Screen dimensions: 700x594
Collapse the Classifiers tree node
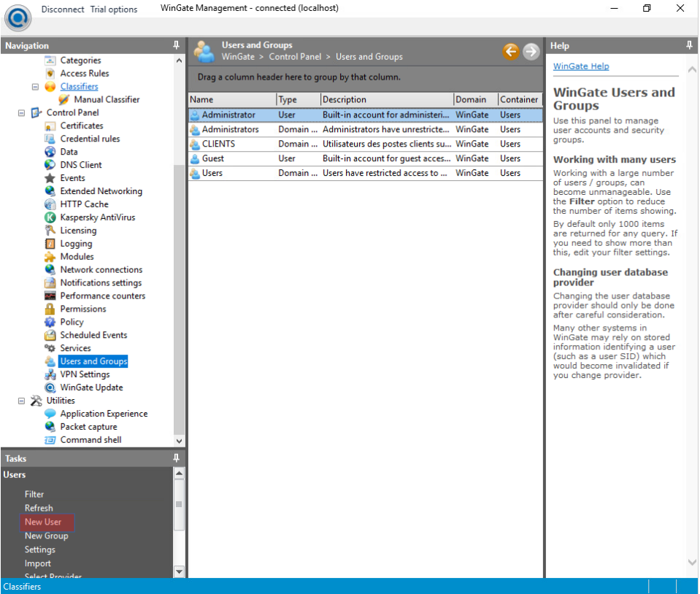tap(35, 87)
